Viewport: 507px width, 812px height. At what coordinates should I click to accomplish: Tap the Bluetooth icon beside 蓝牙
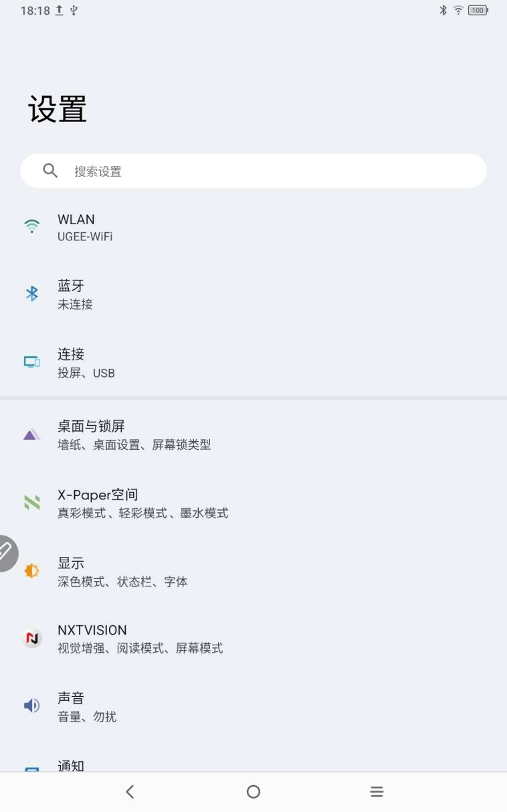[31, 295]
